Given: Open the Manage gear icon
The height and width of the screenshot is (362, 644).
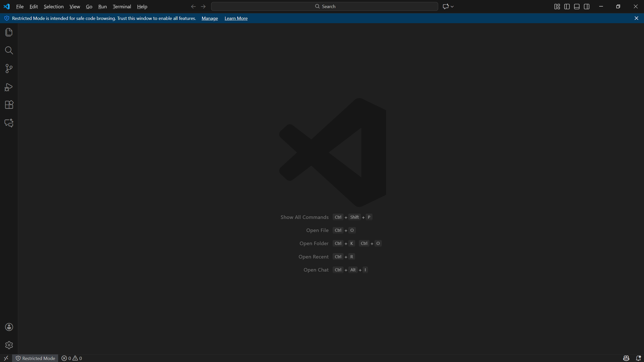Looking at the screenshot, I should [x=9, y=345].
